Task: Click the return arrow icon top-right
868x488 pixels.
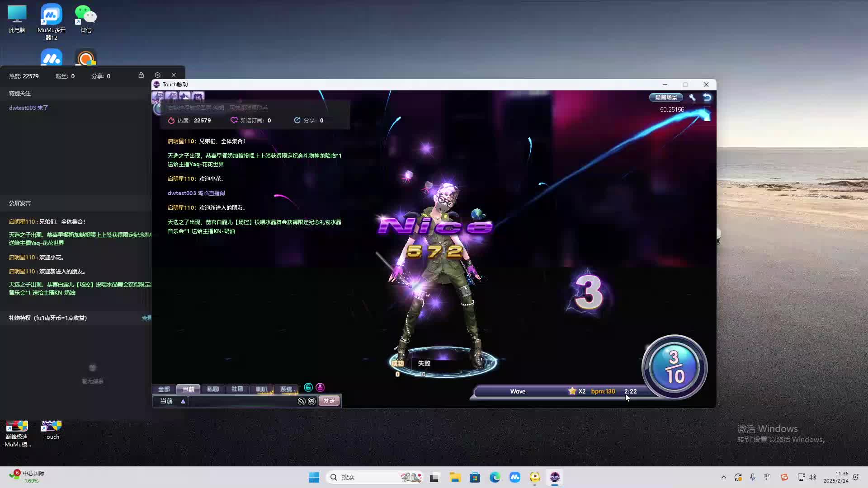Action: [x=707, y=97]
